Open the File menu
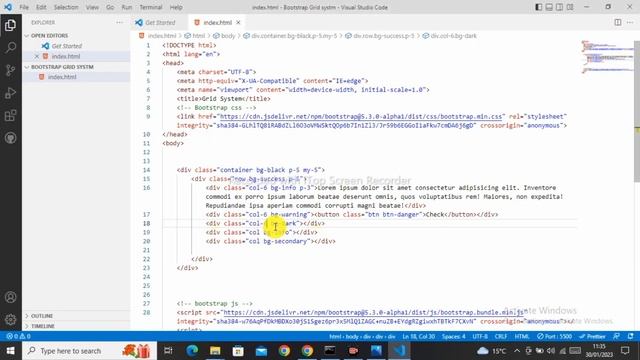This screenshot has width=640, height=360. tap(24, 7)
